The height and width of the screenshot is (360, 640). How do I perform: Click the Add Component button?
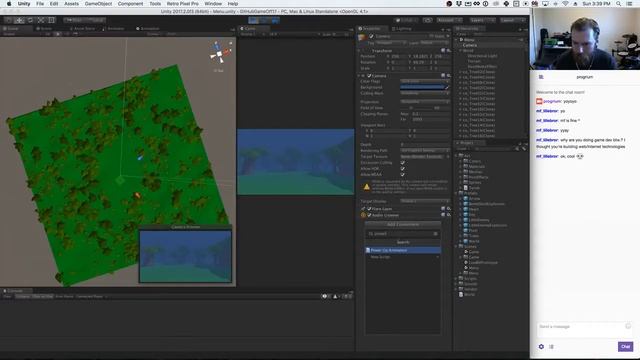pyautogui.click(x=403, y=224)
